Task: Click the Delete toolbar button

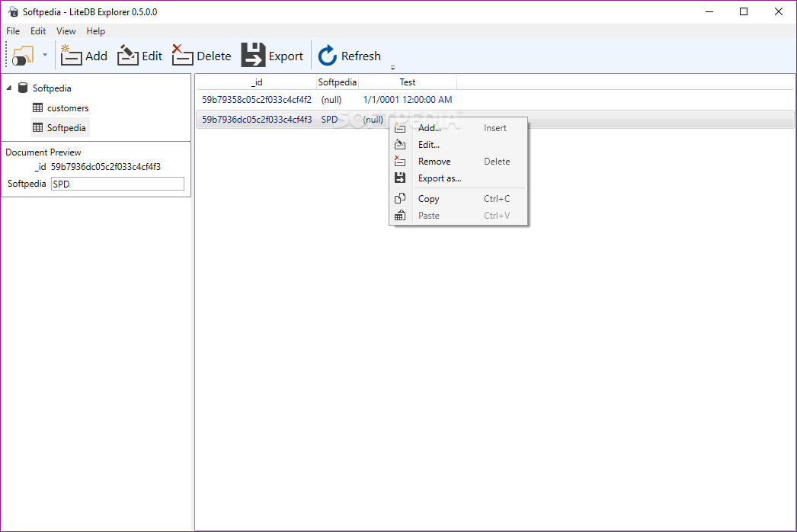Action: coord(202,56)
